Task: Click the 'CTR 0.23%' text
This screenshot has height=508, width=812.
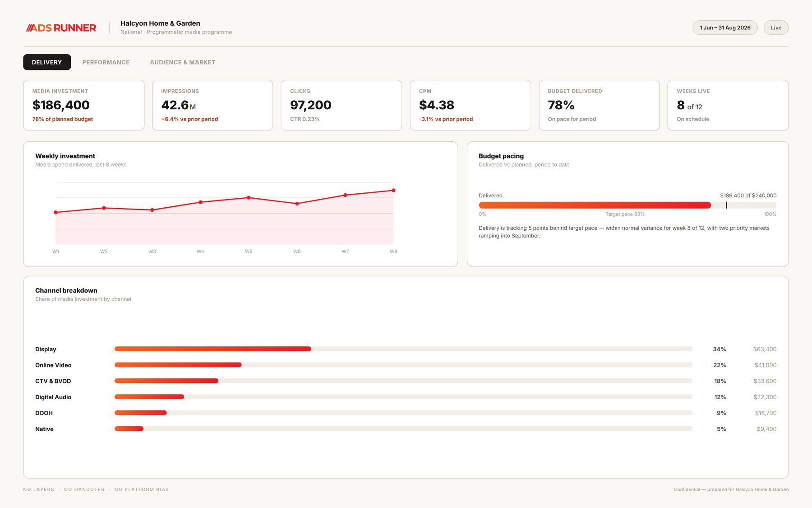Action: (305, 119)
